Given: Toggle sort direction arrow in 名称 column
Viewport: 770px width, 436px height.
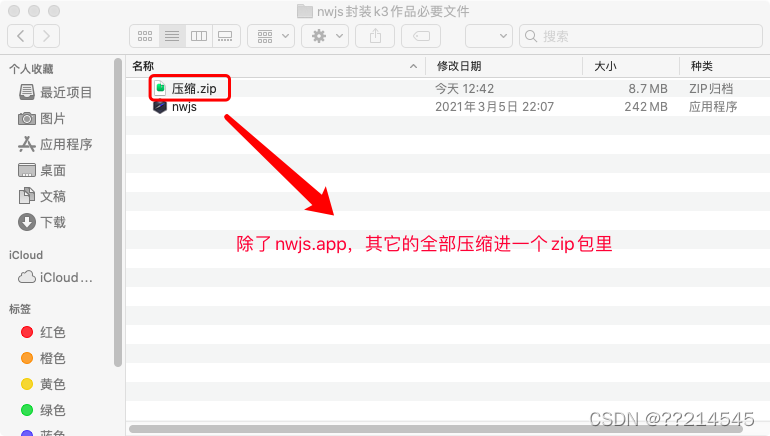Looking at the screenshot, I should click(413, 66).
